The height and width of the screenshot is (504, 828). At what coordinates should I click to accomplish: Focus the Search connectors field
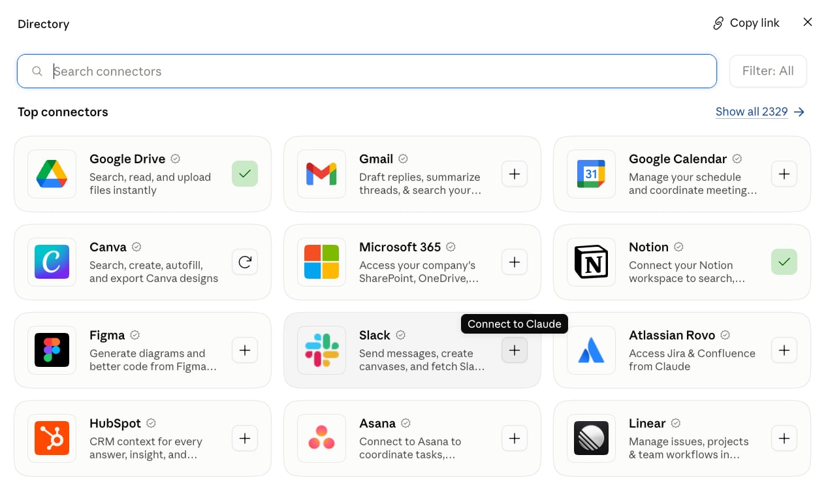(367, 71)
